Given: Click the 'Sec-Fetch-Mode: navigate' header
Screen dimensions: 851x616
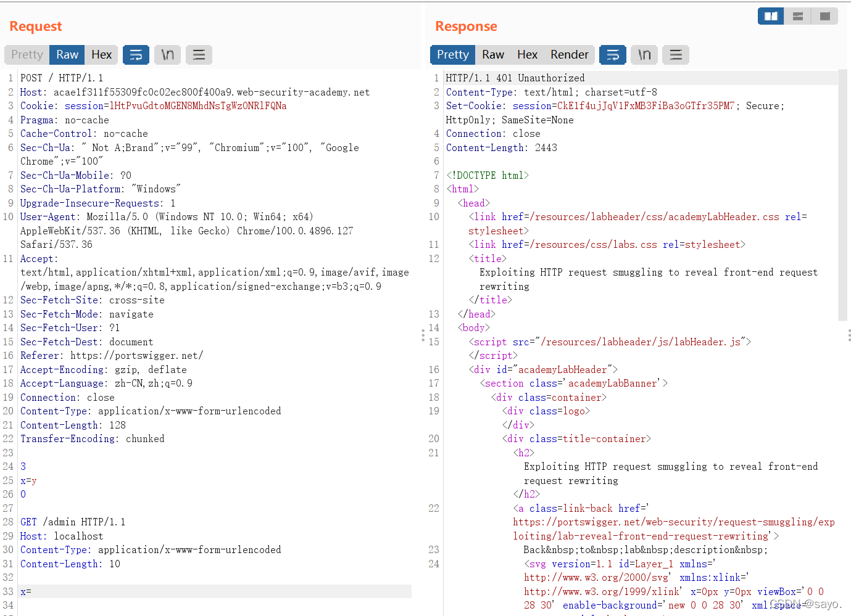Looking at the screenshot, I should point(87,314).
